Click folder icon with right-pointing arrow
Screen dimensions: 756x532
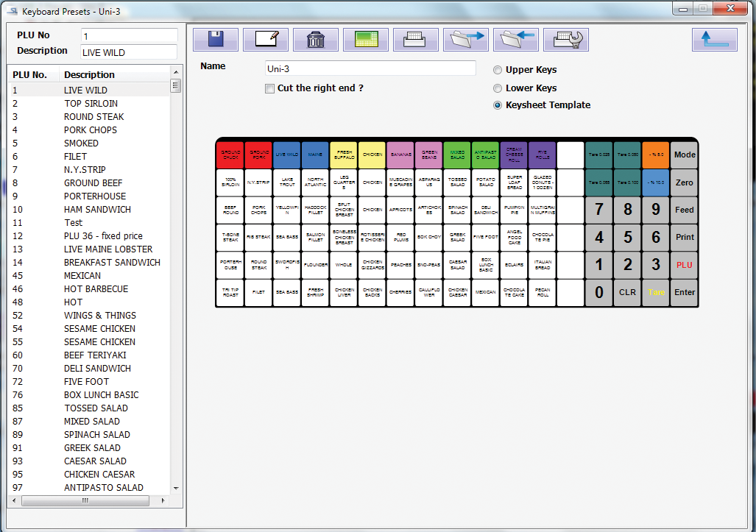466,40
